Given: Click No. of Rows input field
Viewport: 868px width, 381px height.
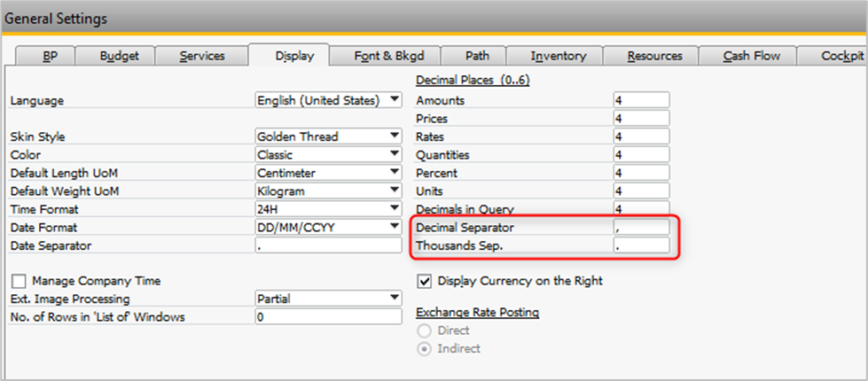Looking at the screenshot, I should [327, 317].
